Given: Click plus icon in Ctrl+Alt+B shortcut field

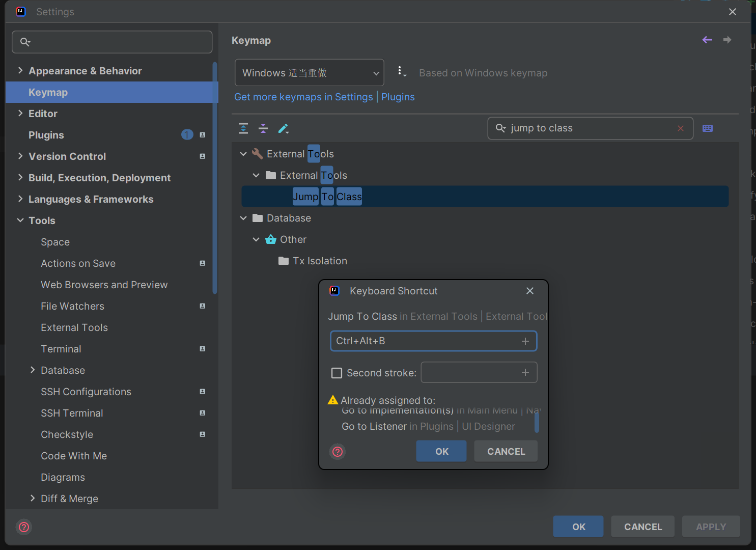Looking at the screenshot, I should (525, 341).
